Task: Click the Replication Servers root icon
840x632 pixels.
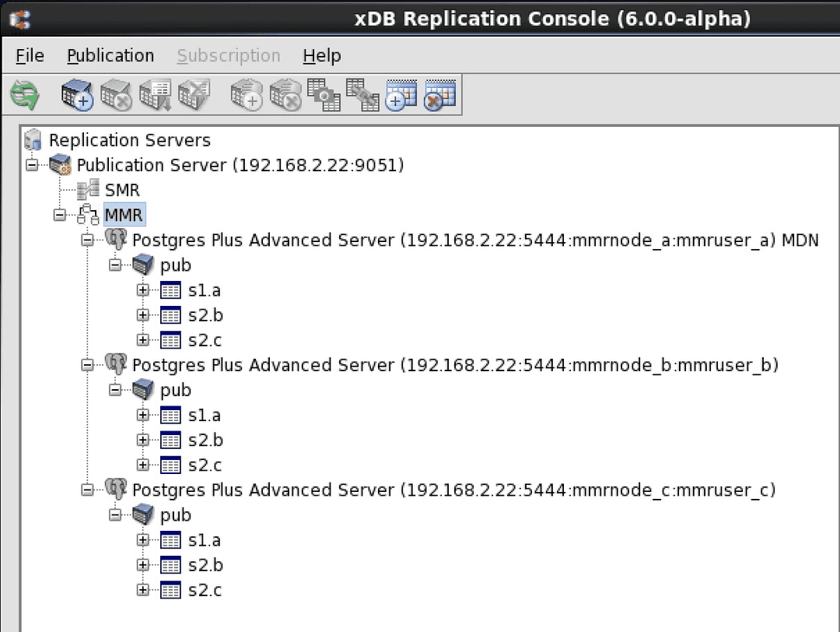Action: click(x=33, y=140)
